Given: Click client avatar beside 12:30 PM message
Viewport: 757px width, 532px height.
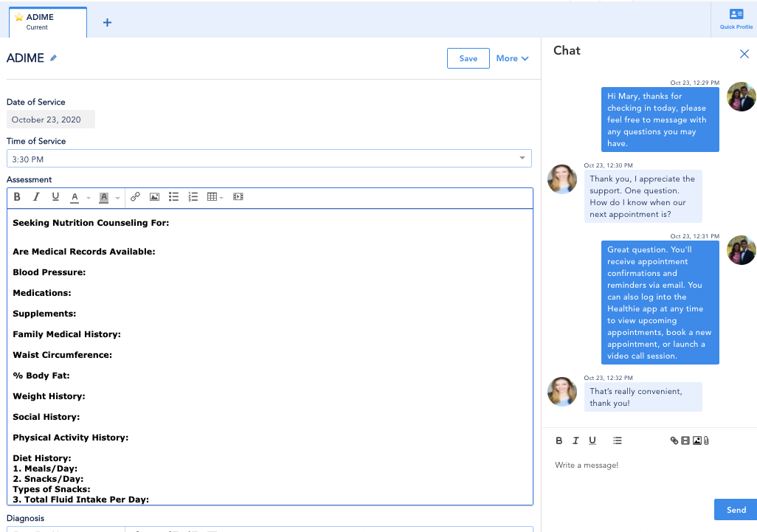Looking at the screenshot, I should (x=562, y=179).
